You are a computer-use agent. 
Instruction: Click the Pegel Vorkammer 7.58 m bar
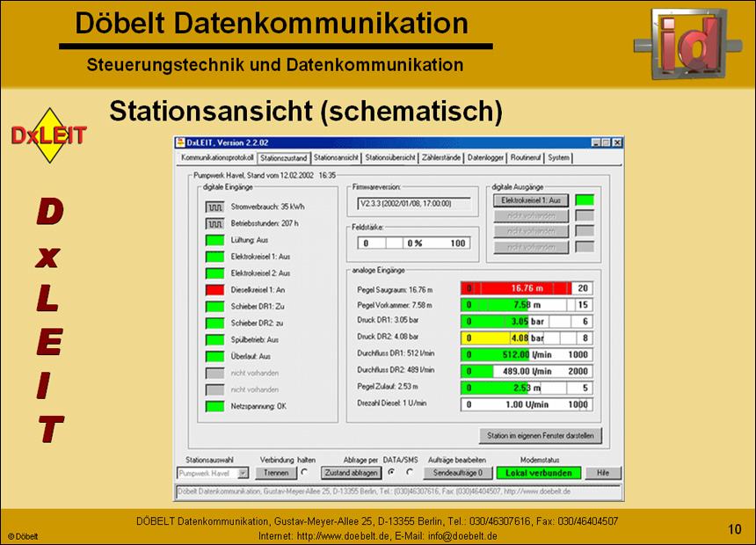point(527,305)
